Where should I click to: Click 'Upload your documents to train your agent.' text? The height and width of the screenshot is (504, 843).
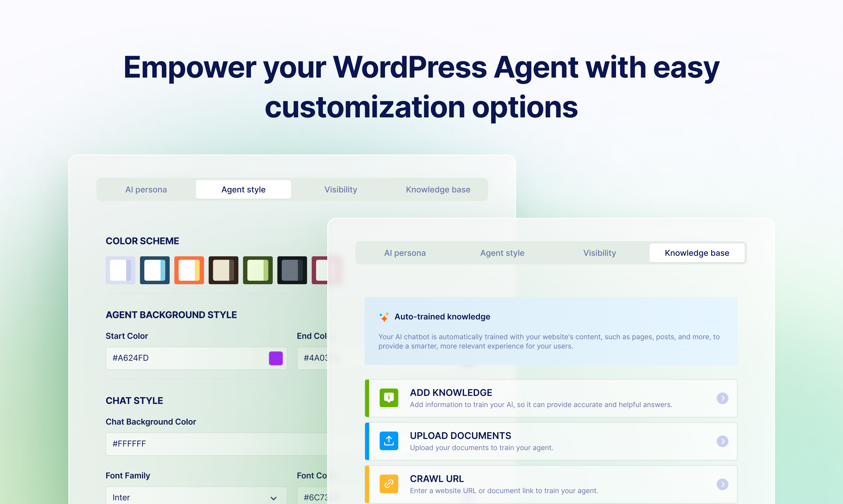[x=481, y=448]
